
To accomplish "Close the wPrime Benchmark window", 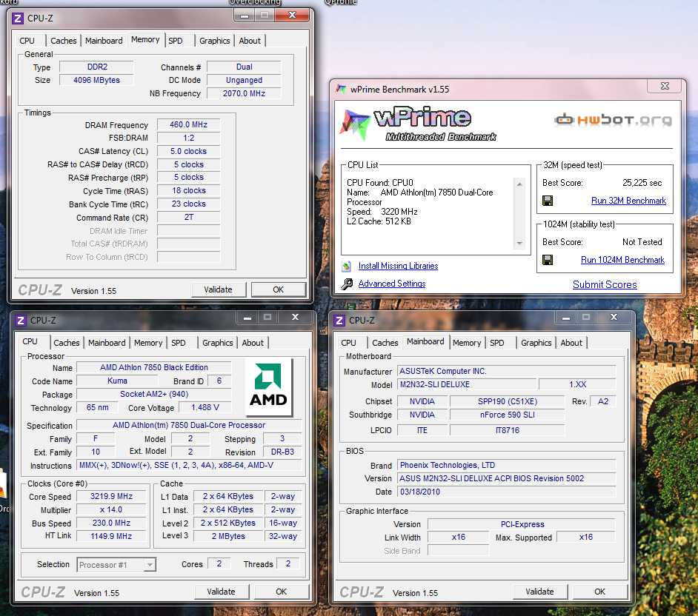I will tap(665, 86).
